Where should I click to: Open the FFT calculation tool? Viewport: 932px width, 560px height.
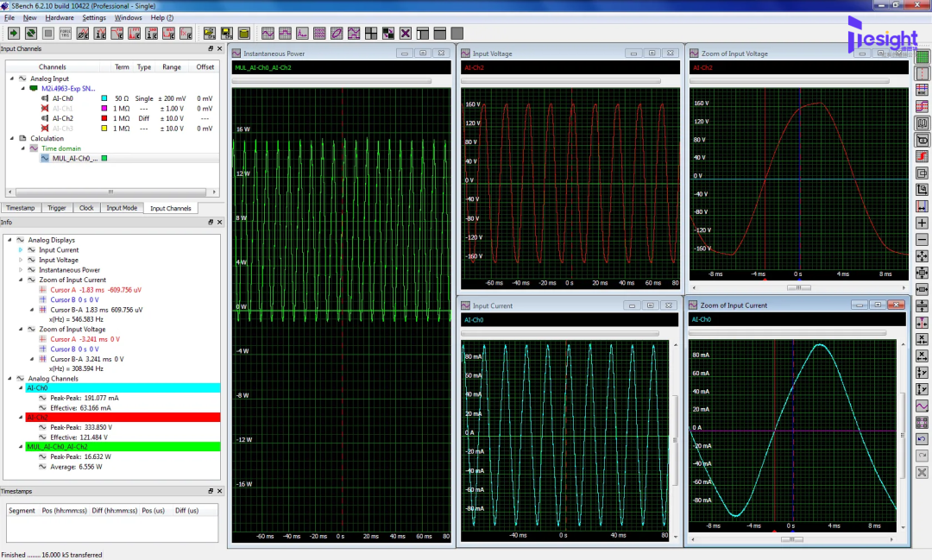coord(135,34)
